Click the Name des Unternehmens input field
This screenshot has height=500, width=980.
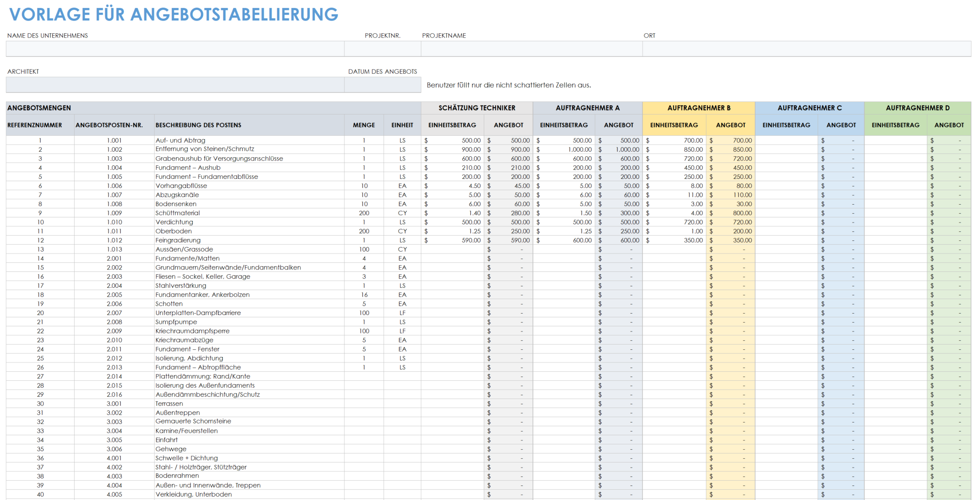(175, 49)
